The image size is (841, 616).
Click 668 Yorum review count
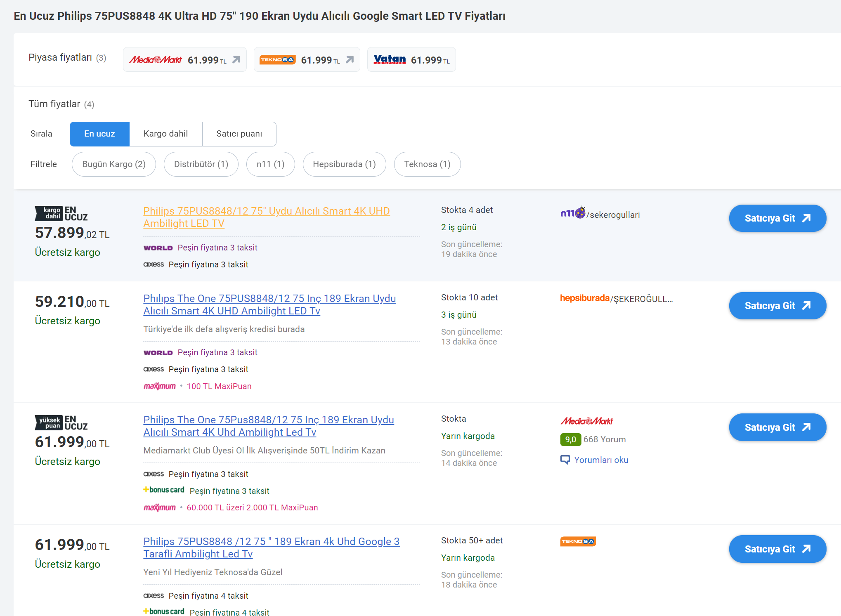tap(605, 439)
